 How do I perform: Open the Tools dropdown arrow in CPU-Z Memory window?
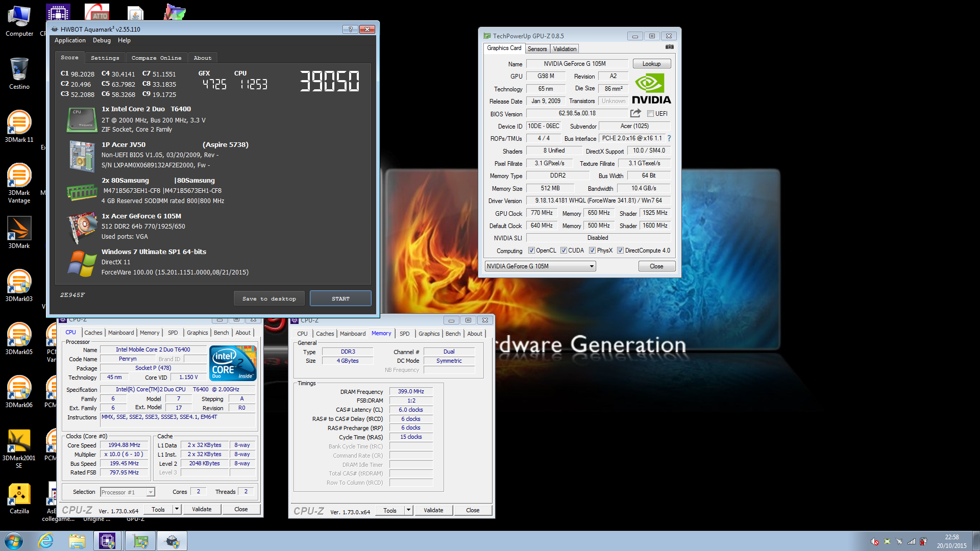408,510
